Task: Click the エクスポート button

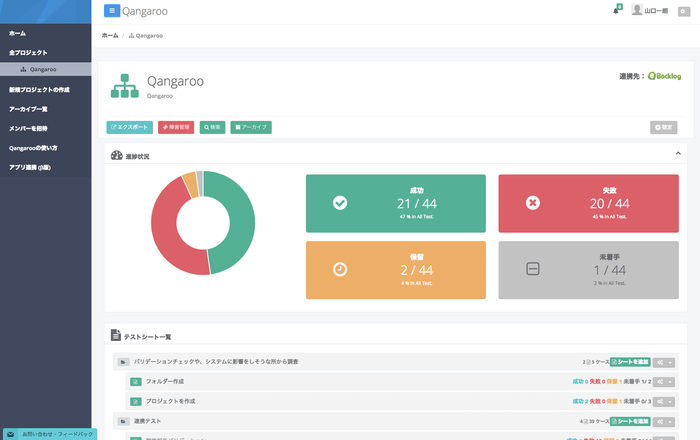Action: pyautogui.click(x=129, y=127)
